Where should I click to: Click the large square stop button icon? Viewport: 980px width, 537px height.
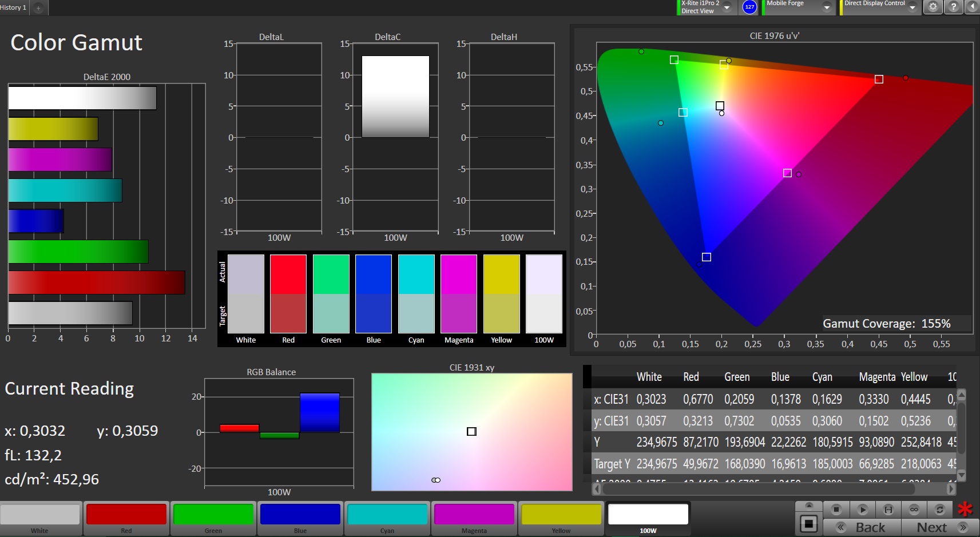point(808,523)
